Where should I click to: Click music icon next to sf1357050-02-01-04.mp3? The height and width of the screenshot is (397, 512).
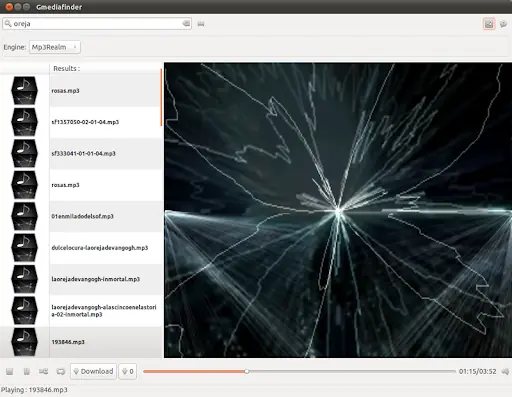coord(24,122)
